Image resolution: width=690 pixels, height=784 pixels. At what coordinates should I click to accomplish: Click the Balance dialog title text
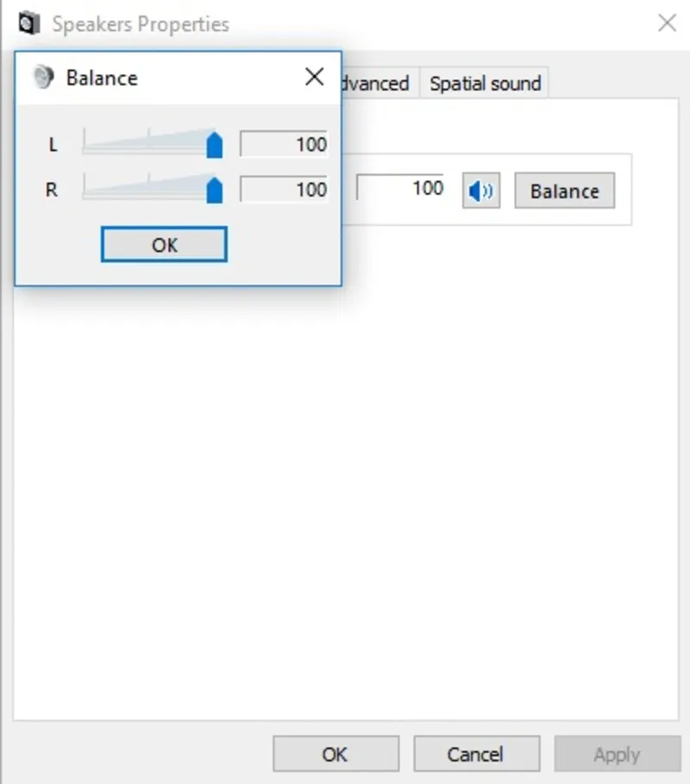tap(102, 78)
